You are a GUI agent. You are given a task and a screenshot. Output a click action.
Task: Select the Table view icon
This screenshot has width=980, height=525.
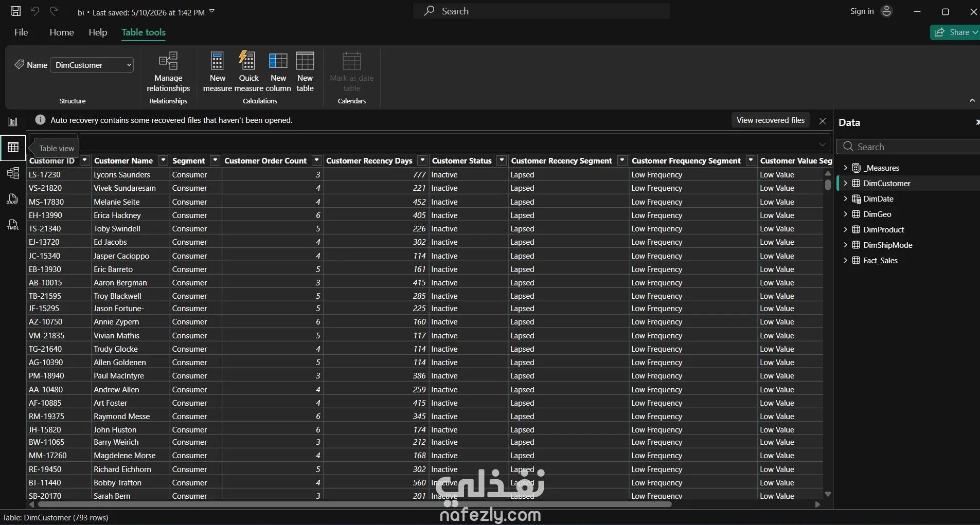point(13,148)
